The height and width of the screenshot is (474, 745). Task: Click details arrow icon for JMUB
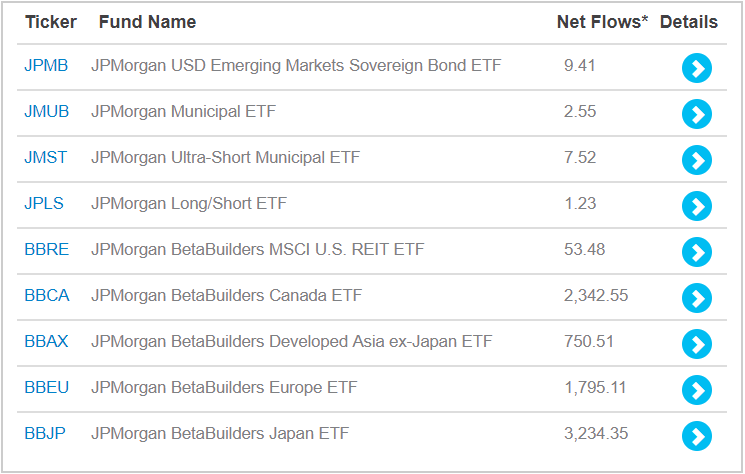[x=696, y=114]
